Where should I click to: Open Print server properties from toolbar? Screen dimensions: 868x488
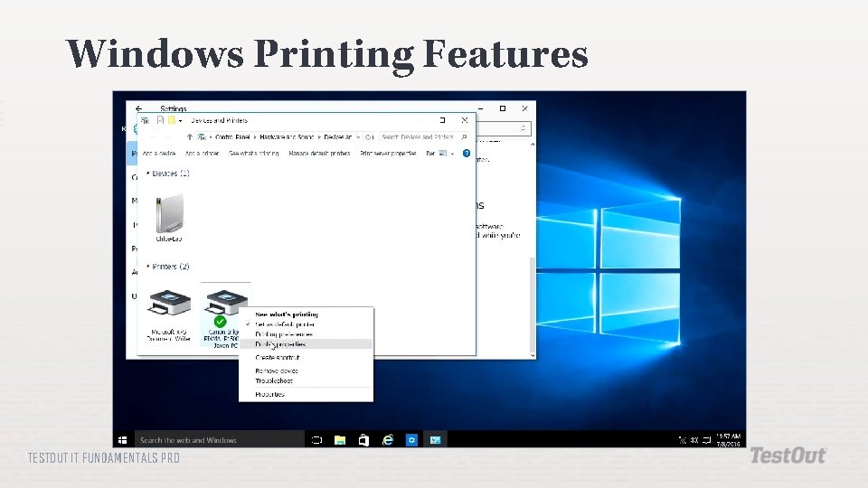tap(388, 154)
